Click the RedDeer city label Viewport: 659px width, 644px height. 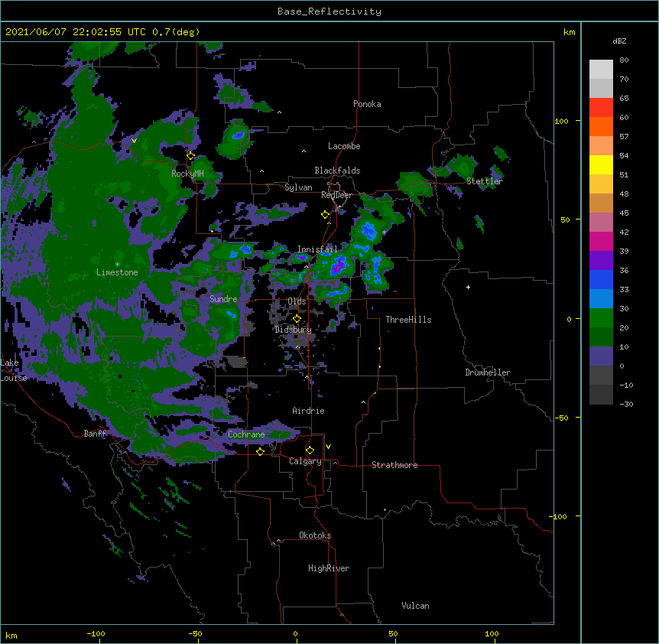[x=336, y=195]
